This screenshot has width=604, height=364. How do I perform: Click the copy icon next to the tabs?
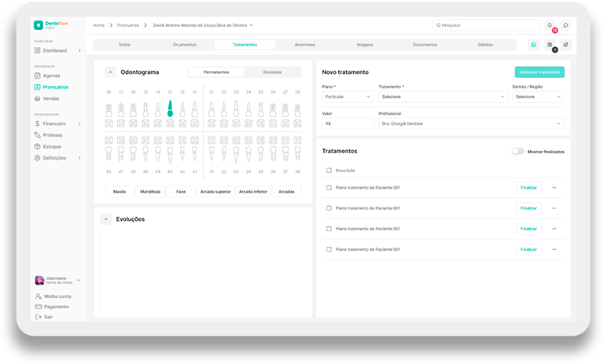pyautogui.click(x=565, y=45)
